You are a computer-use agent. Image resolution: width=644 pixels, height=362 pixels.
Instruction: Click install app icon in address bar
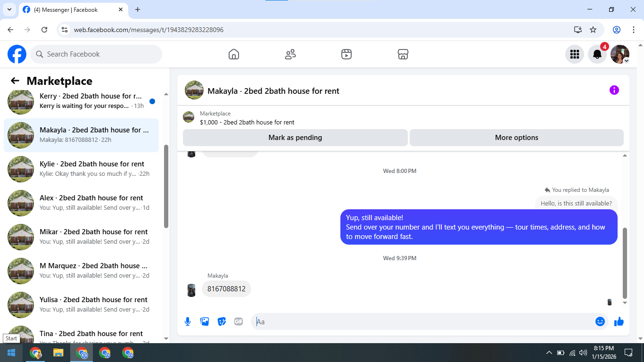578,30
